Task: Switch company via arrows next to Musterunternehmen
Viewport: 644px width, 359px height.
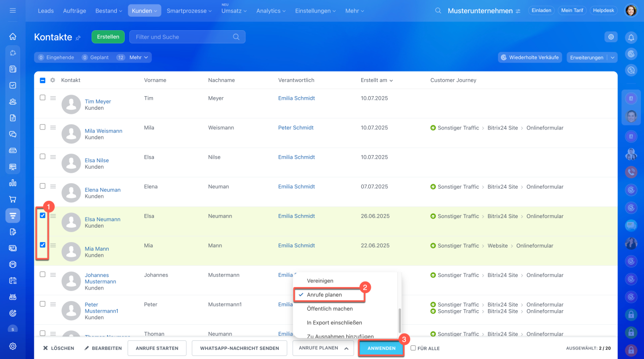Action: click(x=518, y=11)
